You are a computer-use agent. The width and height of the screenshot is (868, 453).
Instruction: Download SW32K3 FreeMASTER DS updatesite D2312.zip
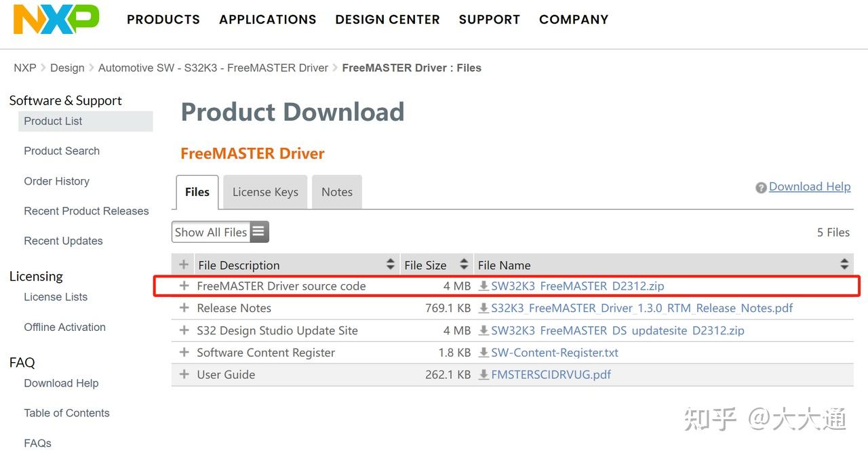click(x=617, y=330)
